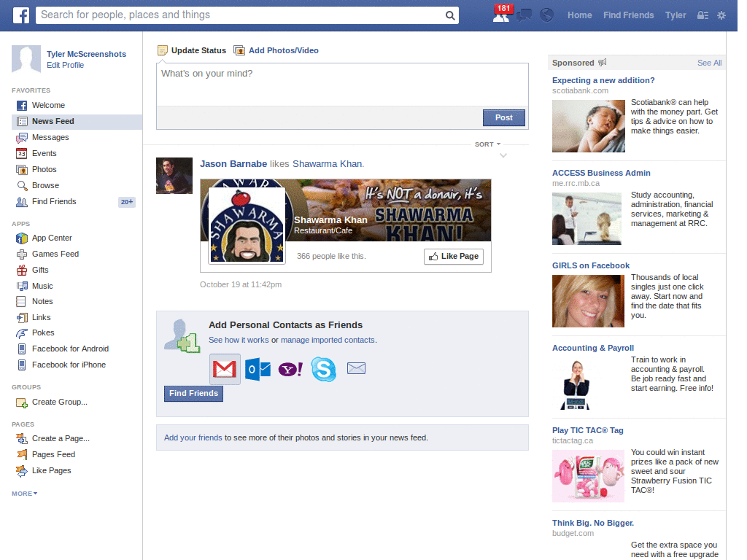Click the Links icon
The height and width of the screenshot is (560, 747).
click(22, 317)
